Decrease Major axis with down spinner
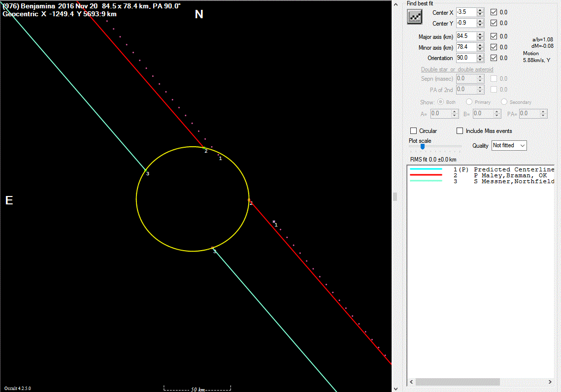Viewport: 561px width, 392px height. (x=480, y=38)
